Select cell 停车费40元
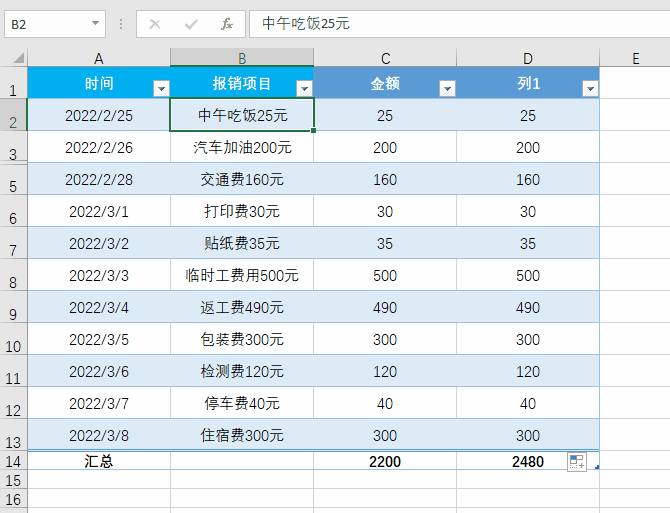The image size is (670, 513). (x=242, y=403)
